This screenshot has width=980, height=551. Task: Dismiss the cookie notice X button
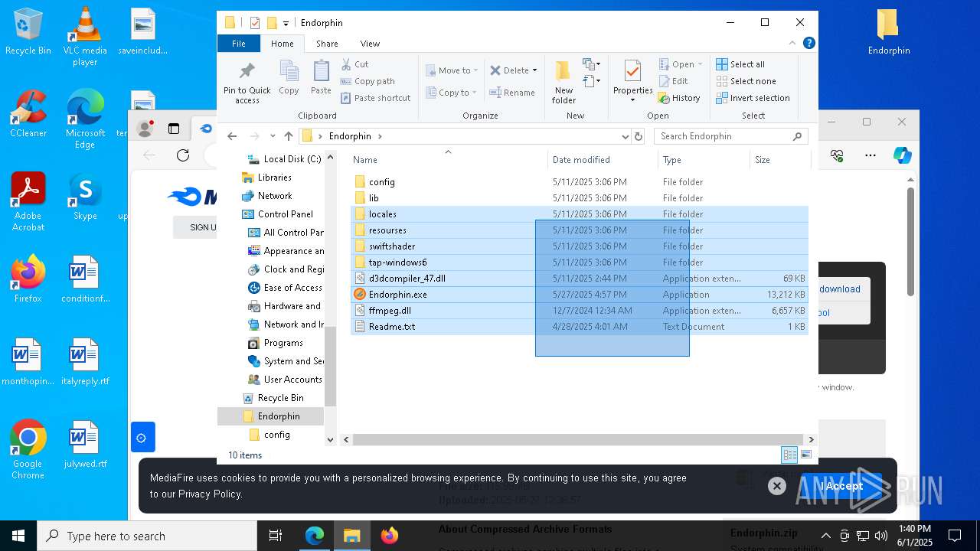pyautogui.click(x=776, y=486)
